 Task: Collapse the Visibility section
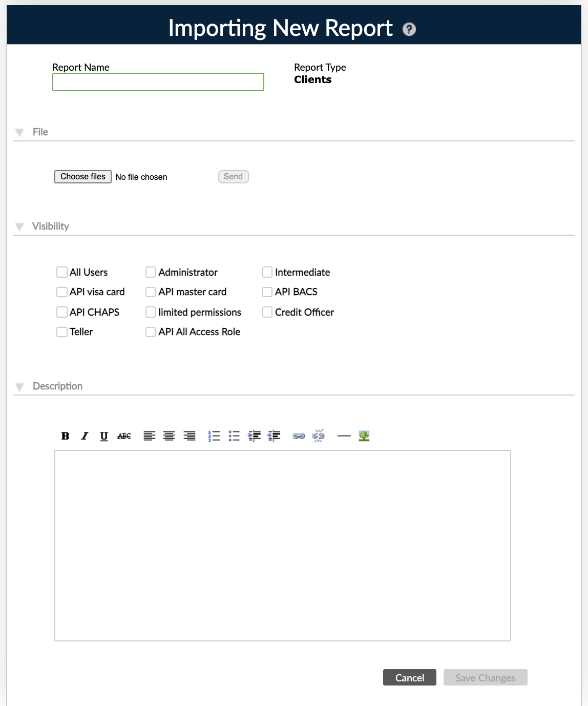click(19, 226)
